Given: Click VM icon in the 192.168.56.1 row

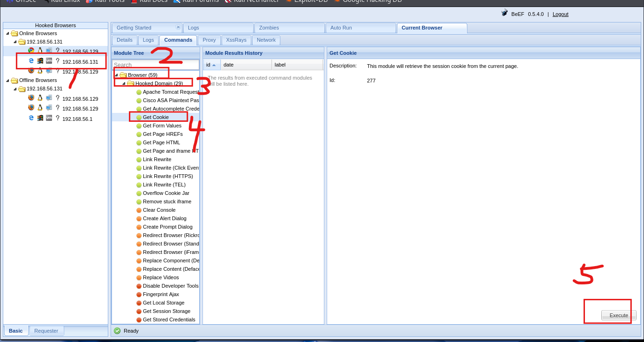Looking at the screenshot, I should click(x=49, y=118).
